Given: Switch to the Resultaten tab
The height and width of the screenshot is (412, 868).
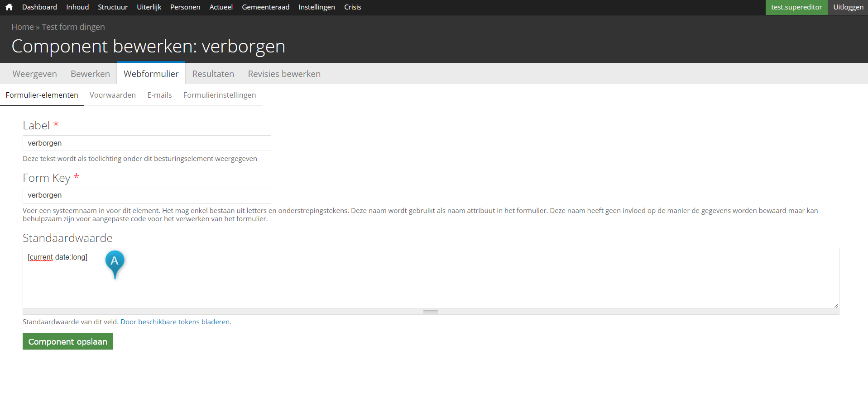Looking at the screenshot, I should (213, 74).
